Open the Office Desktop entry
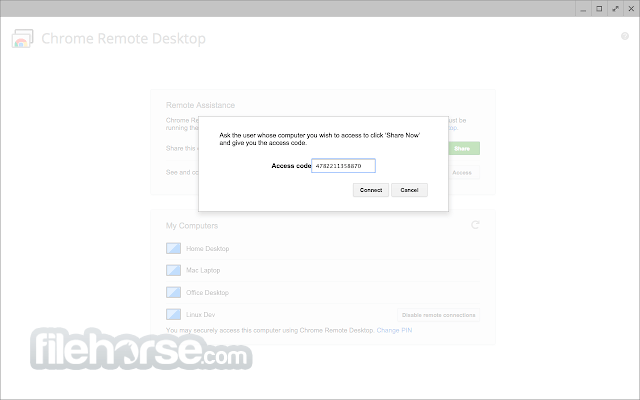The width and height of the screenshot is (640, 400). [x=207, y=293]
